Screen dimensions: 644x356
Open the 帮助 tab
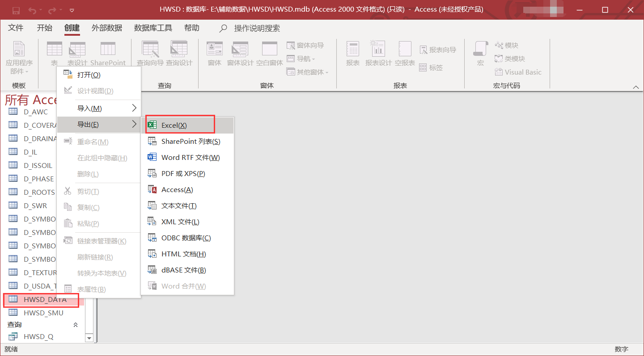(x=192, y=28)
